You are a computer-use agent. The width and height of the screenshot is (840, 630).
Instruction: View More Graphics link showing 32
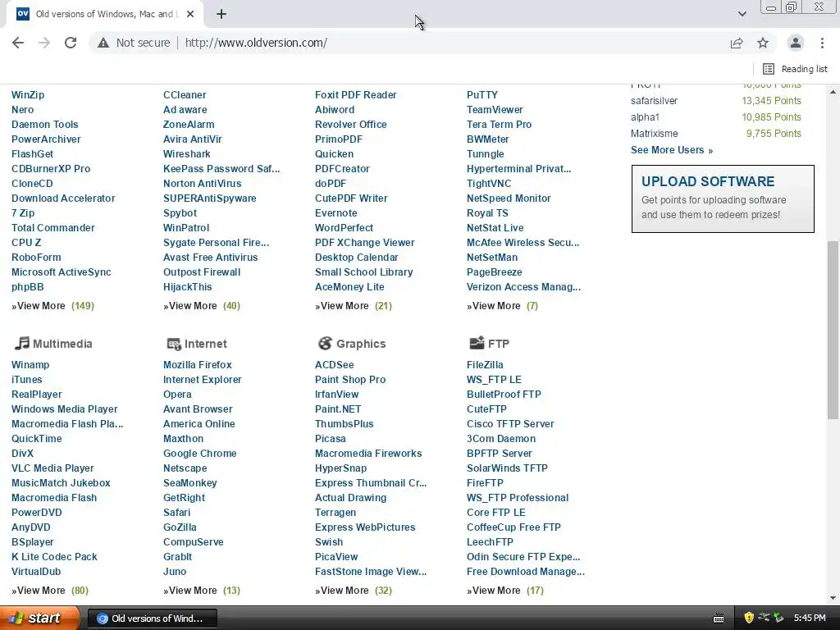353,591
